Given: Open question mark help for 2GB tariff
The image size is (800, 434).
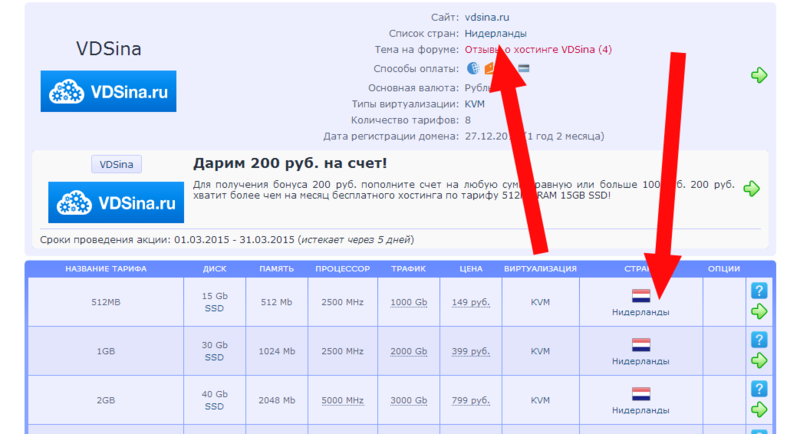Looking at the screenshot, I should click(759, 389).
